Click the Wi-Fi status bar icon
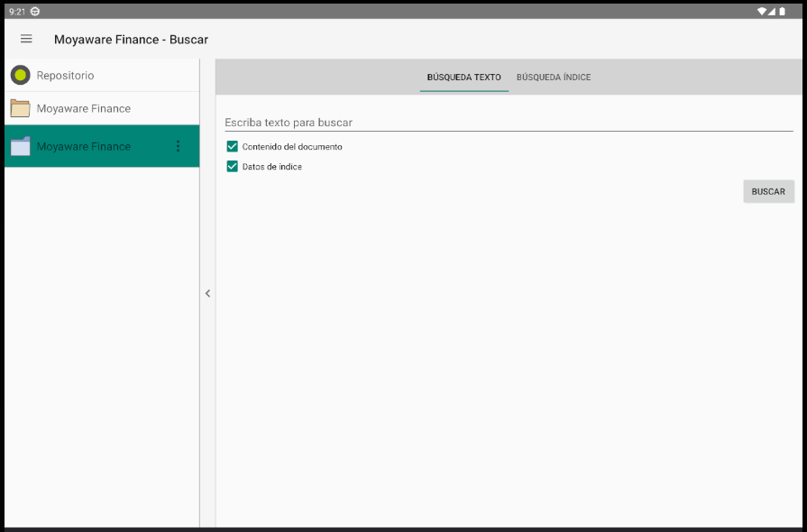 762,12
